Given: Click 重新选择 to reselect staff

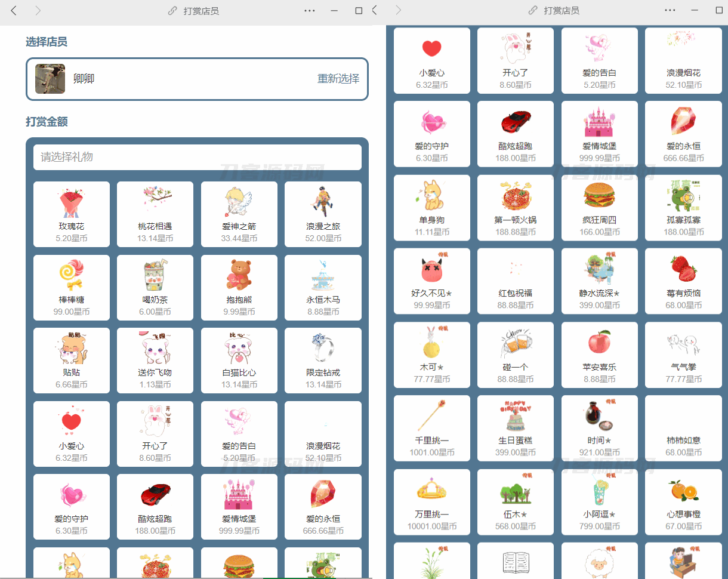Looking at the screenshot, I should pyautogui.click(x=338, y=79).
